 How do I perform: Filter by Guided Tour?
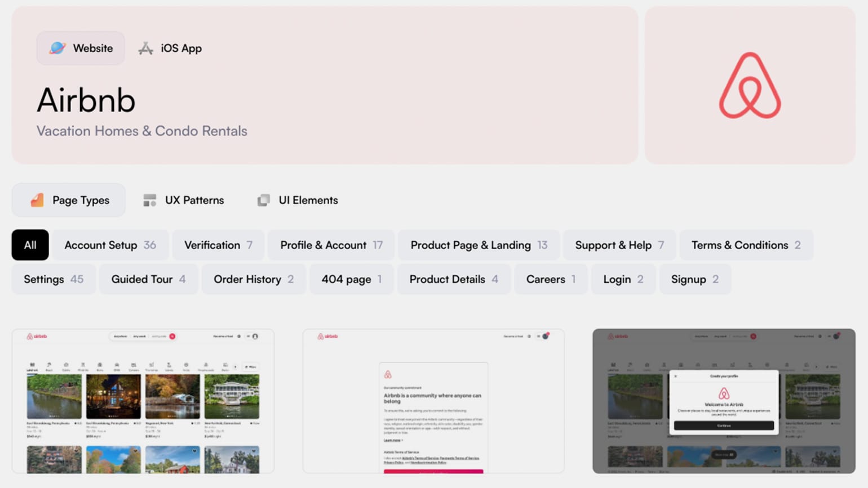[148, 279]
